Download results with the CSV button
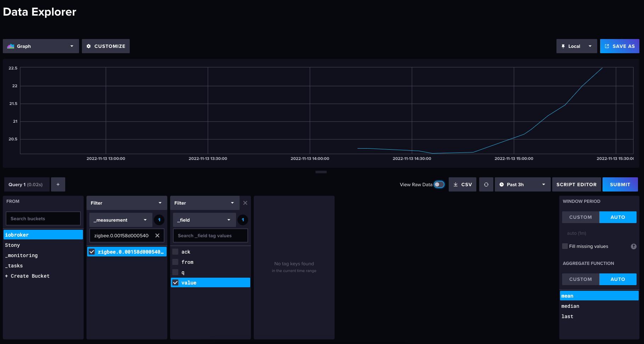Viewport: 644px width, 344px height. point(463,184)
